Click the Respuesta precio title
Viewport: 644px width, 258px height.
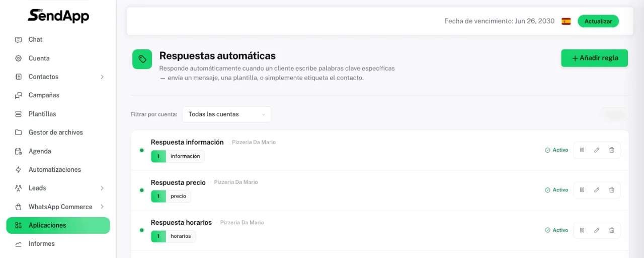(178, 182)
